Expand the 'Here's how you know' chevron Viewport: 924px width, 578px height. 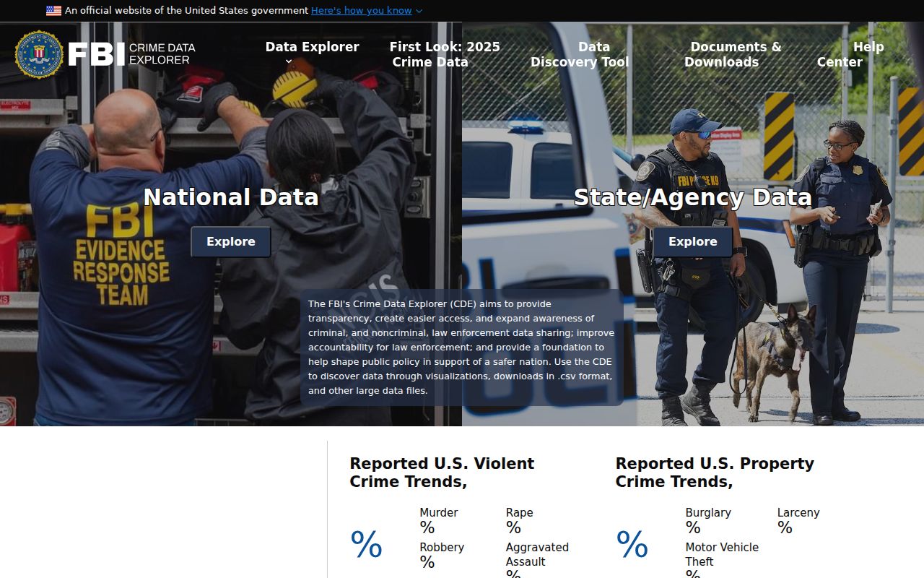pos(419,11)
